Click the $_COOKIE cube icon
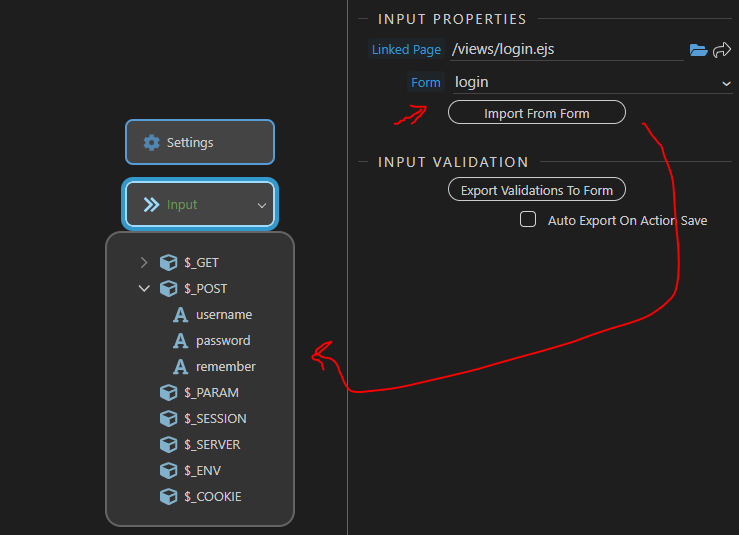This screenshot has height=535, width=739. coord(168,496)
